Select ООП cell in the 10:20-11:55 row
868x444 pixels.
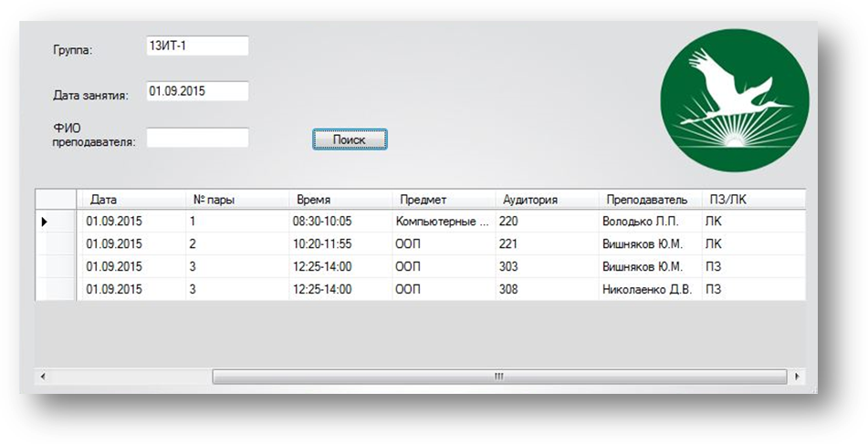click(x=444, y=243)
